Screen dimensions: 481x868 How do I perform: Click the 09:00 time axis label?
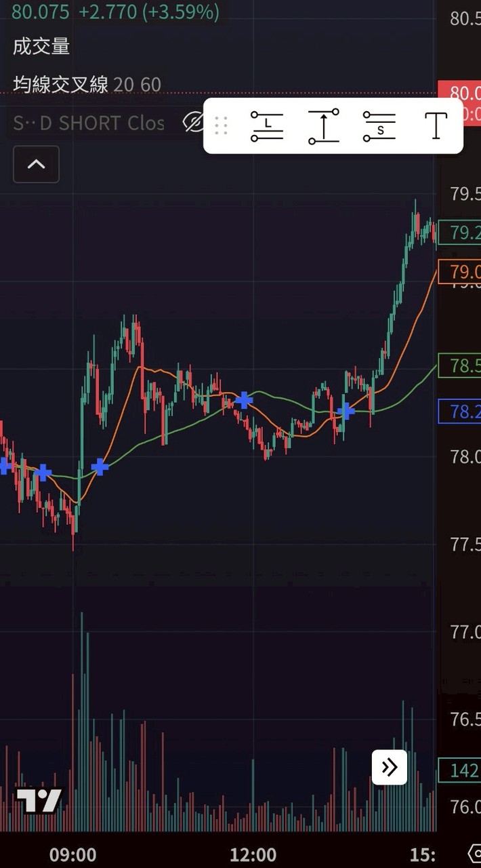[x=72, y=854]
